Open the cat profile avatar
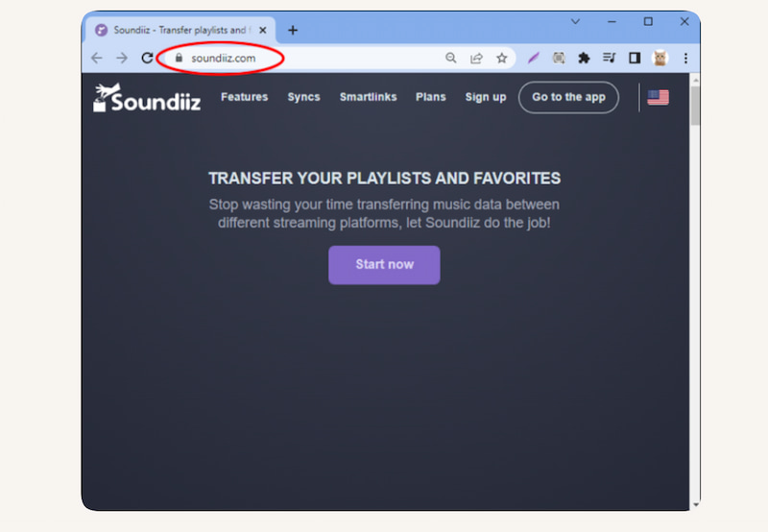This screenshot has height=532, width=768. pyautogui.click(x=660, y=59)
